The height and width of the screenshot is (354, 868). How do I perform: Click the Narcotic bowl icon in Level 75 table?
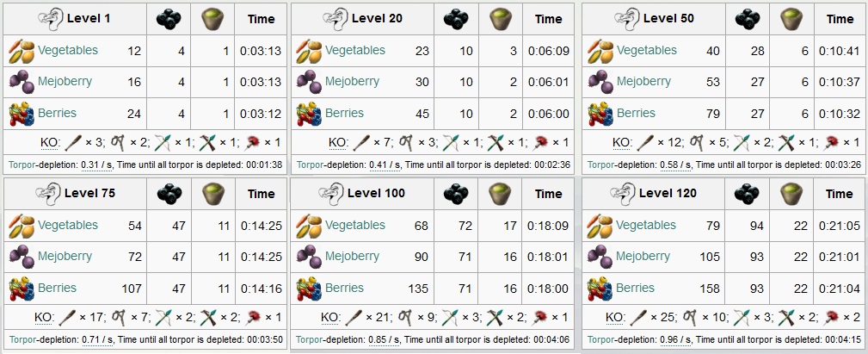(x=213, y=195)
